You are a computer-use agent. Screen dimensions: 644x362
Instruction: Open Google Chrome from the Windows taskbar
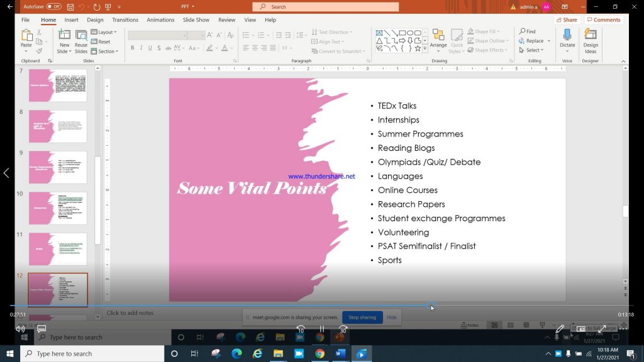pyautogui.click(x=319, y=354)
